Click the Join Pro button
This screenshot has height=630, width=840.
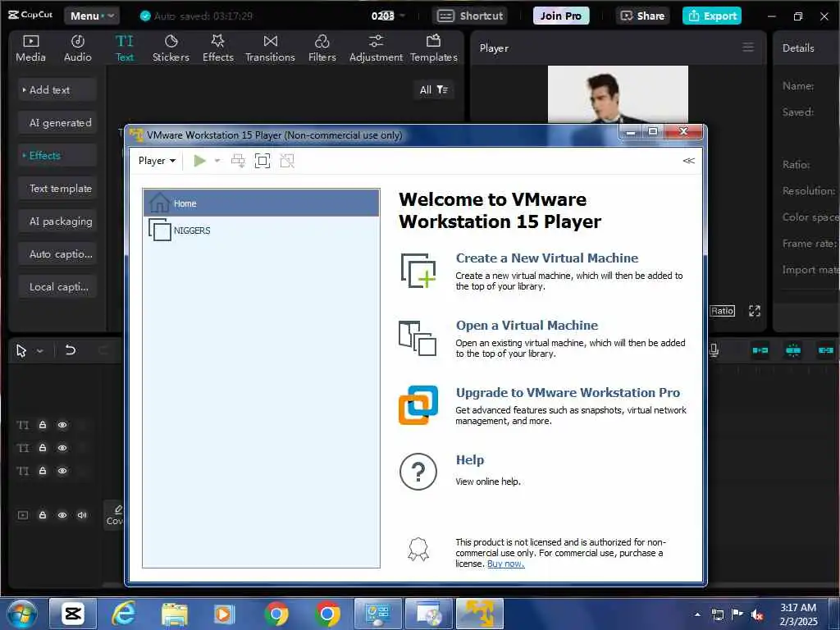(x=560, y=16)
